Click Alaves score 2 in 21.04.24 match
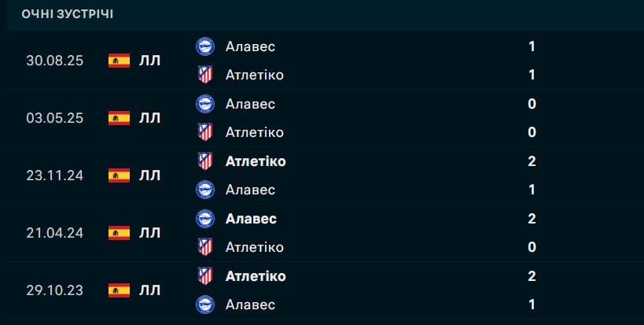 [x=532, y=219]
